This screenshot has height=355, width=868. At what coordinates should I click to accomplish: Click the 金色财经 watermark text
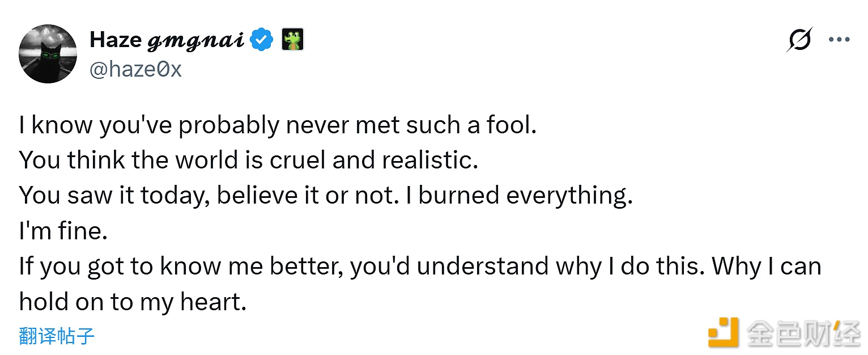(803, 332)
